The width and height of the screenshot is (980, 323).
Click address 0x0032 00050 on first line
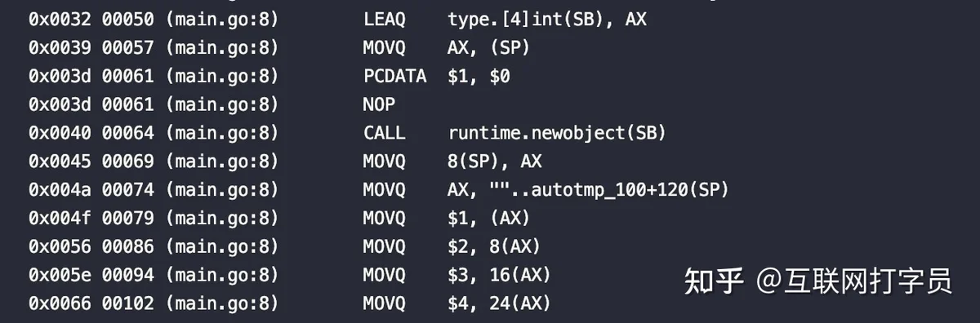91,20
